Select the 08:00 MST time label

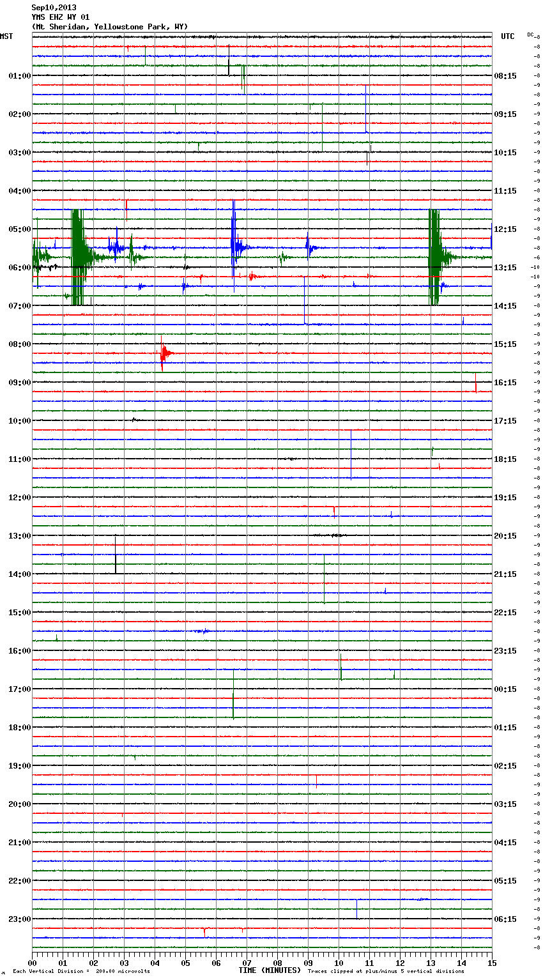point(20,344)
